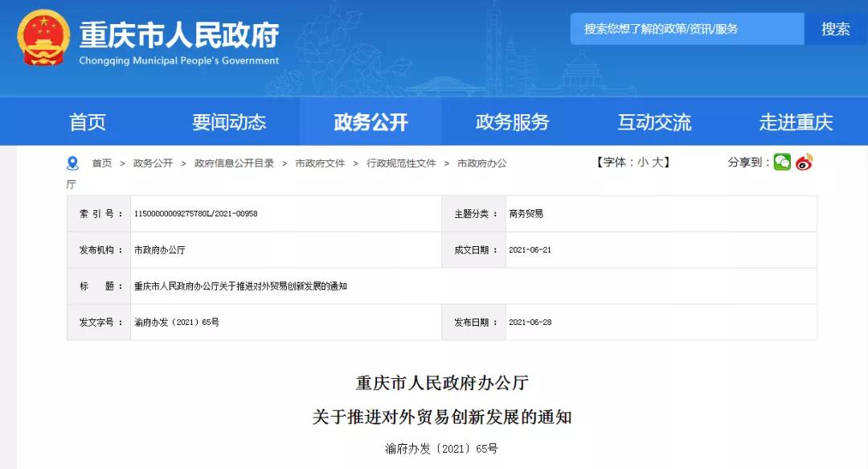Open the 要闻动态 section

pos(231,121)
